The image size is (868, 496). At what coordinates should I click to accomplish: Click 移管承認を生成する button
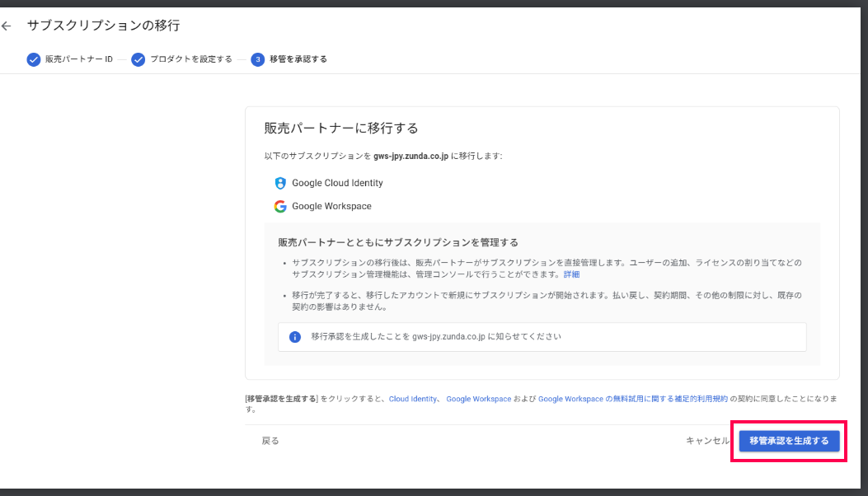point(790,441)
